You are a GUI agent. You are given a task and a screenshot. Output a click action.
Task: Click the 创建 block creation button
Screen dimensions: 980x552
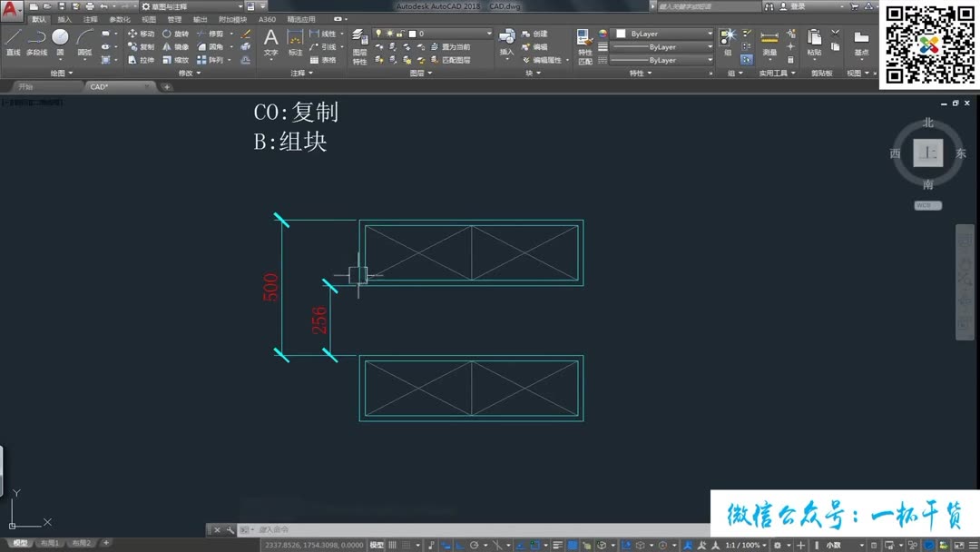pos(539,34)
